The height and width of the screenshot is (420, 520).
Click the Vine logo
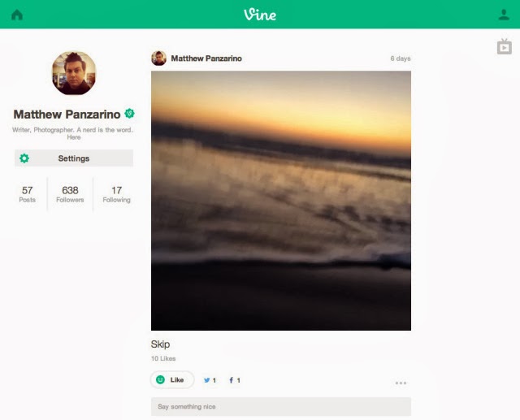(x=260, y=15)
